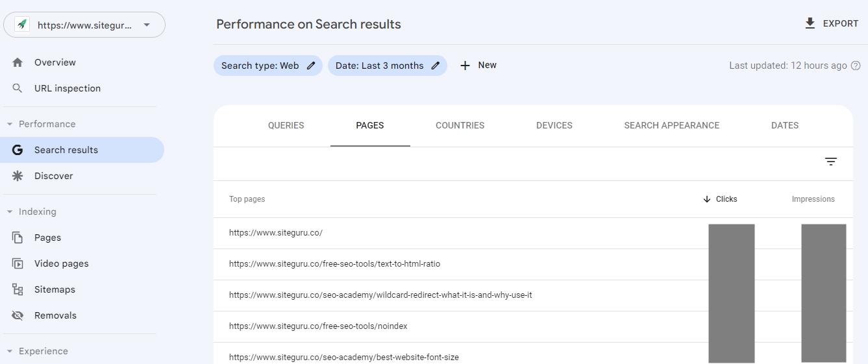Image resolution: width=868 pixels, height=364 pixels.
Task: Collapse the Performance sidebar section
Action: pyautogui.click(x=10, y=124)
